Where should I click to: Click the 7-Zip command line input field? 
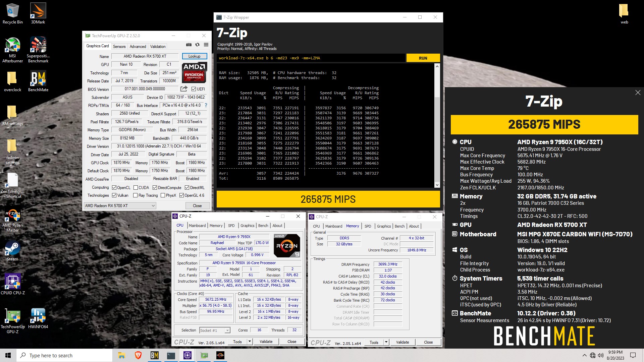311,58
